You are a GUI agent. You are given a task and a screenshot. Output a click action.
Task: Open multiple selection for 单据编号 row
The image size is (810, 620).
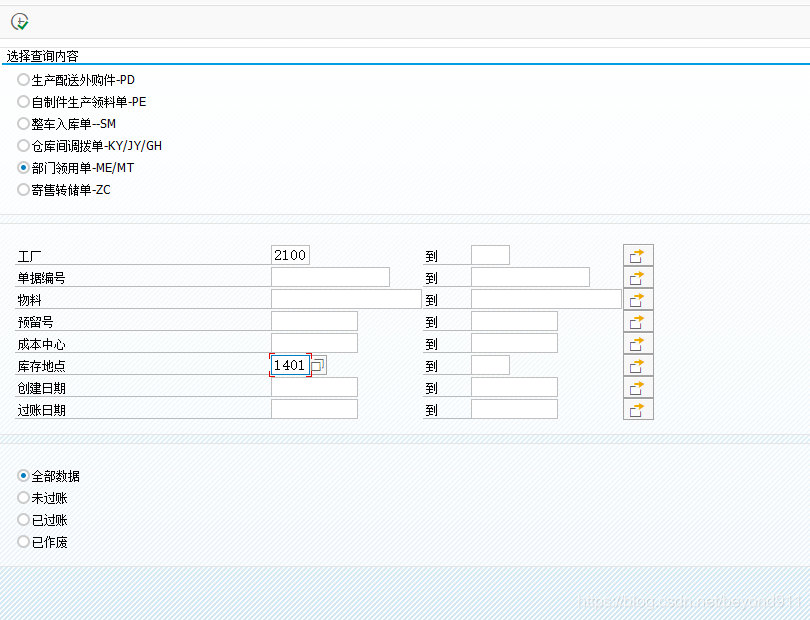pyautogui.click(x=638, y=277)
